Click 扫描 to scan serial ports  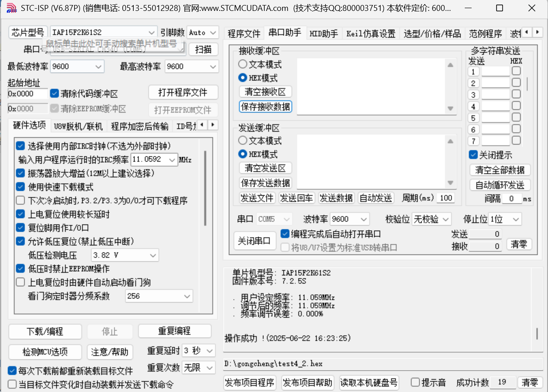[203, 49]
